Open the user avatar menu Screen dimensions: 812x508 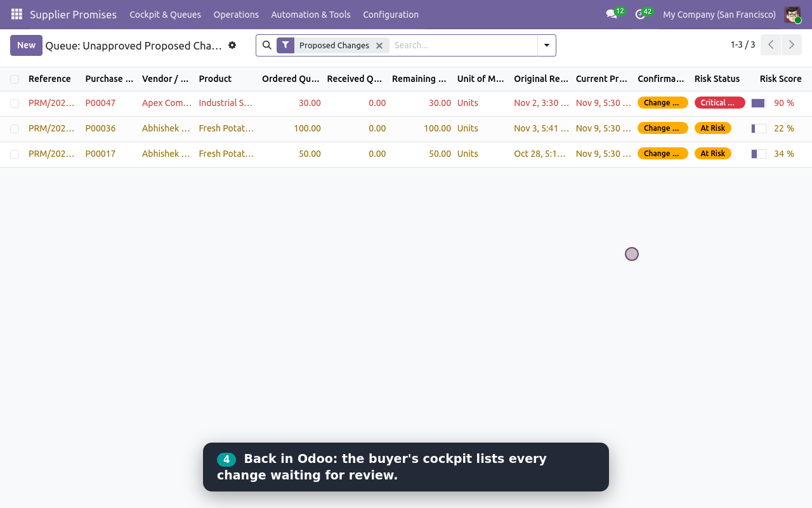(x=792, y=15)
